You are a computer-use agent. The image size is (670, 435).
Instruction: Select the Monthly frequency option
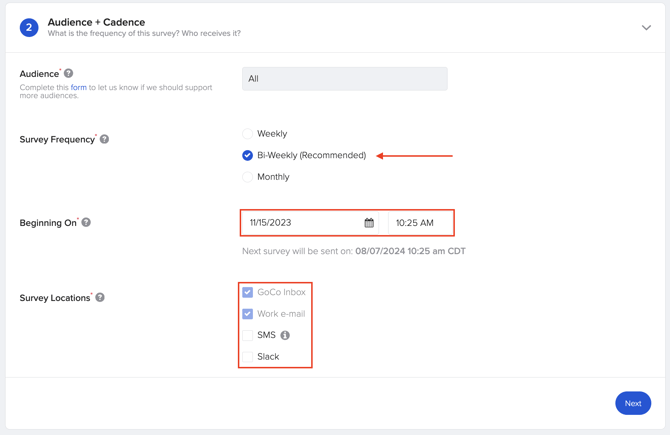(247, 177)
